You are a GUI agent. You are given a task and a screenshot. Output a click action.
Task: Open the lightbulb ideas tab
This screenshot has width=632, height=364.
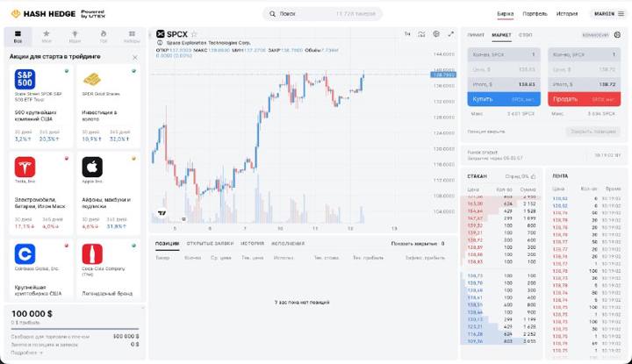(x=75, y=36)
